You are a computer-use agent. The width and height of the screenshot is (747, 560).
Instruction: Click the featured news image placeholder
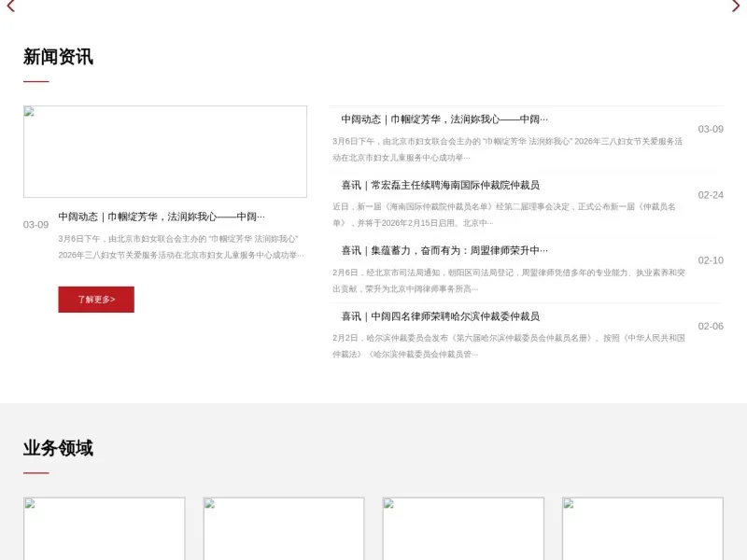pos(168,151)
